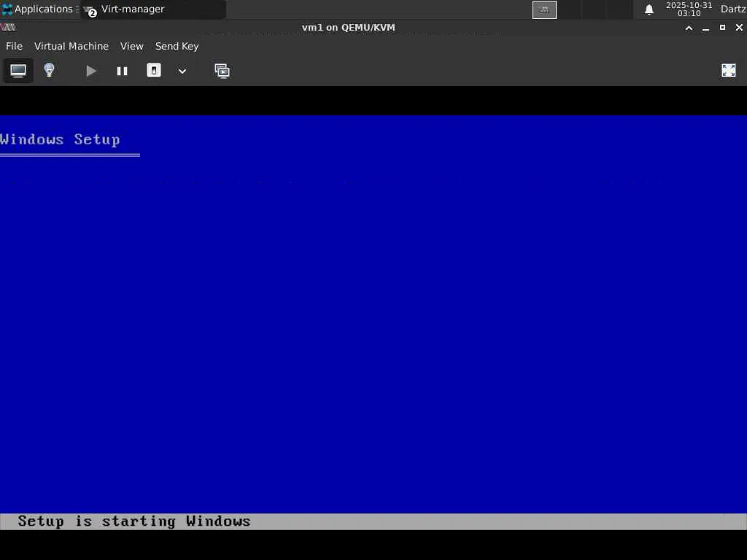Open virtual hardware details lightbulb

[49, 71]
